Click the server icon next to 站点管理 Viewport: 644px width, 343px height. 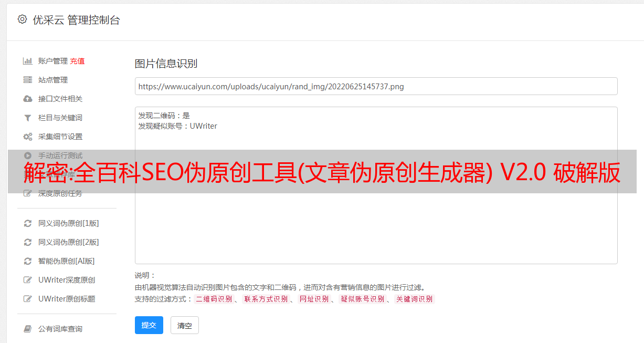28,80
